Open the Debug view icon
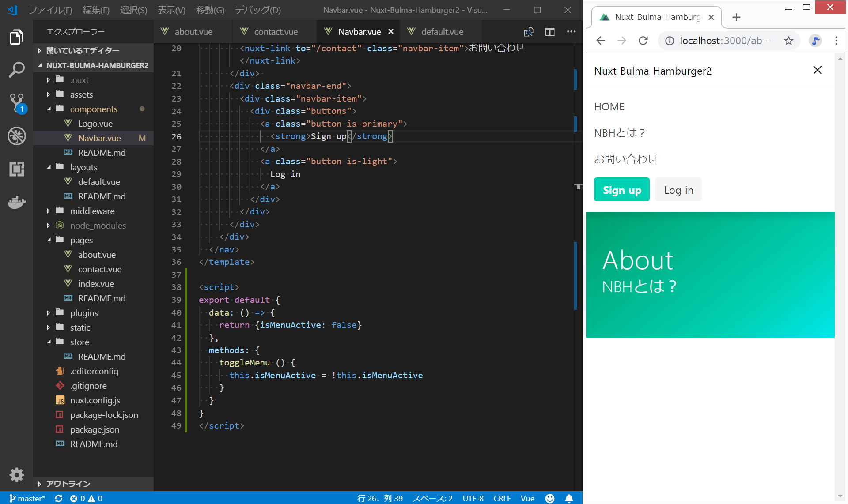The height and width of the screenshot is (504, 848). 16,136
